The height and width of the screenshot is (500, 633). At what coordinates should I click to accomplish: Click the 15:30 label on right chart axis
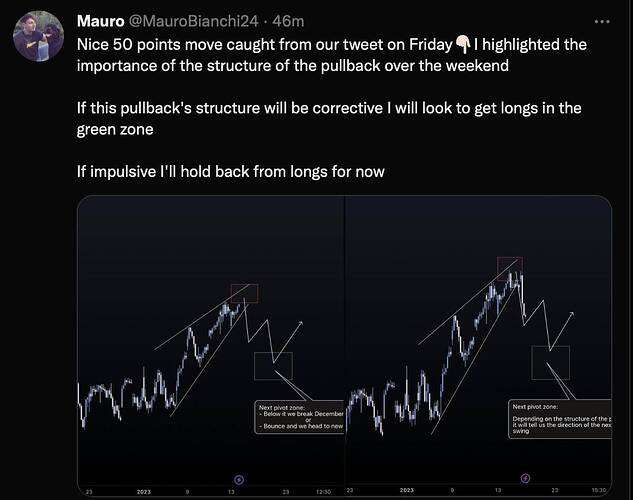(599, 490)
